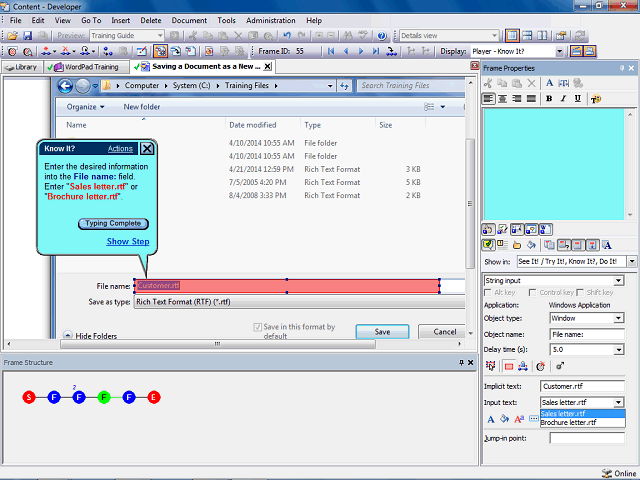Toggle the single-pane layout button
Viewport: 640px width, 480px height.
[x=512, y=36]
